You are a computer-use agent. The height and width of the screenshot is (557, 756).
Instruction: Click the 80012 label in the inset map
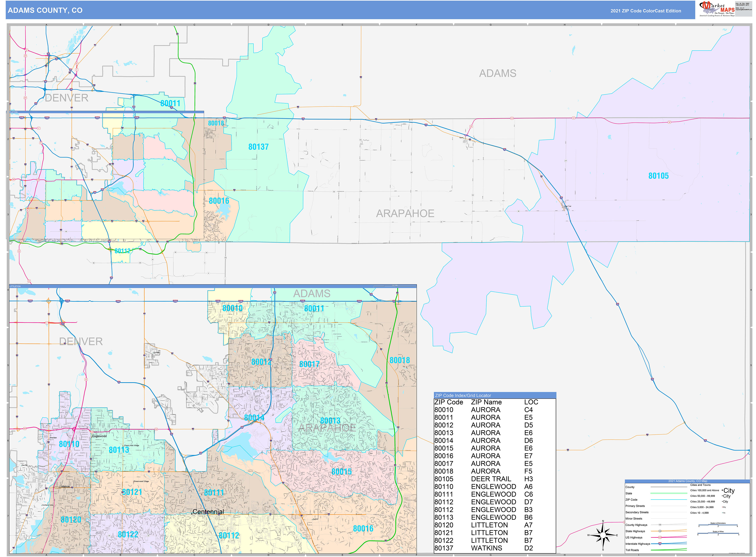pyautogui.click(x=261, y=362)
